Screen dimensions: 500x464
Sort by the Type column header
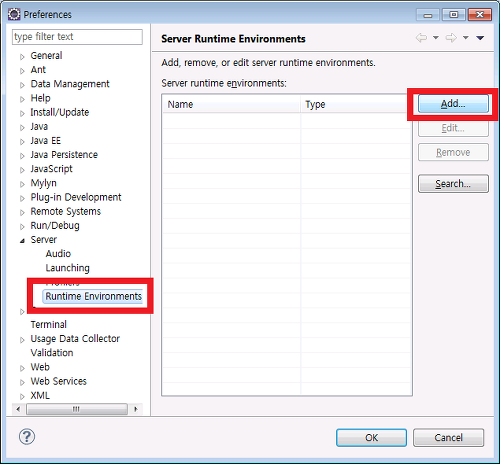pyautogui.click(x=356, y=104)
